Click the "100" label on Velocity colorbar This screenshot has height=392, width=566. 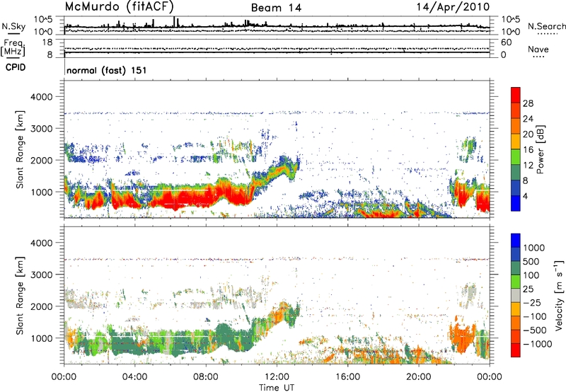coord(531,275)
